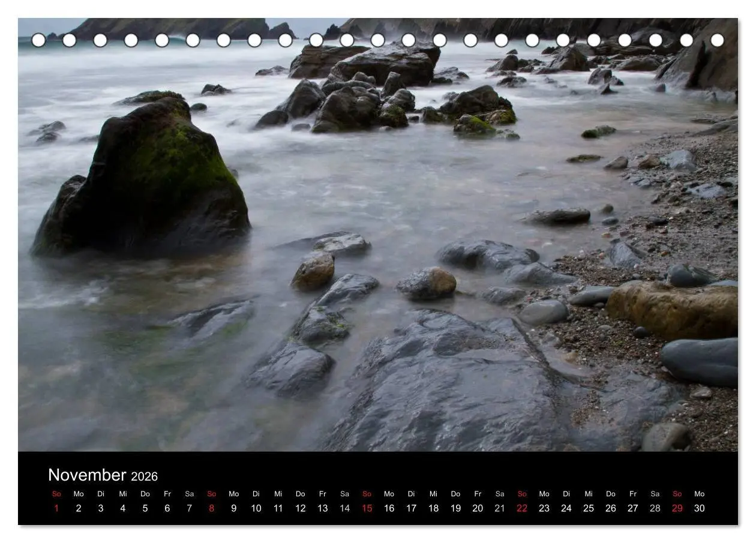This screenshot has height=543, width=756.
Task: Select date 11 on the calendar
Action: tap(278, 508)
